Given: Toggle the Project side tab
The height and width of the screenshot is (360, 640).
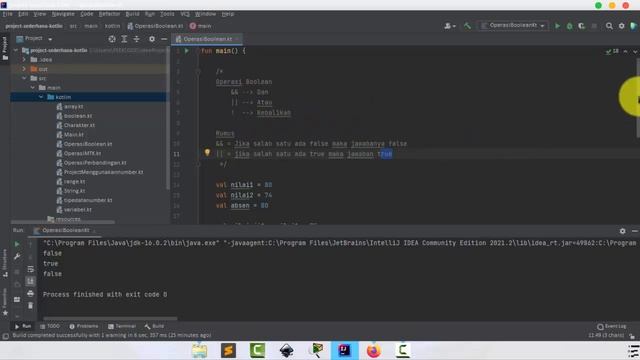Looking at the screenshot, I should click(x=5, y=48).
